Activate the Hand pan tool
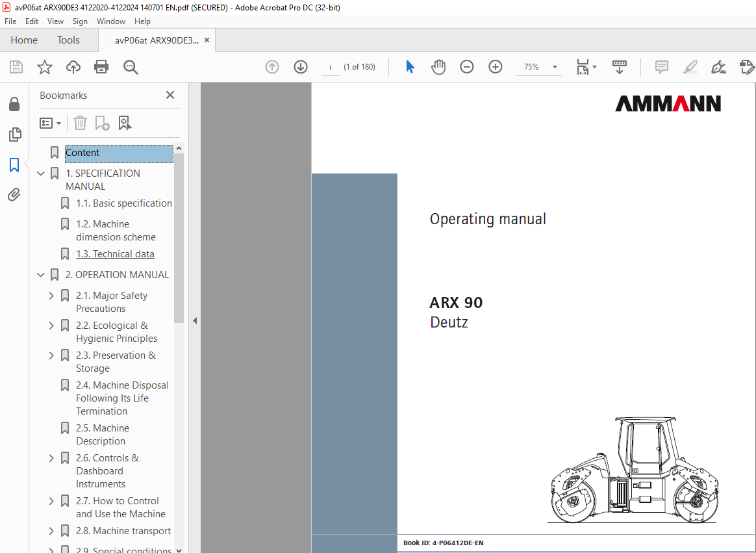Screen dimensions: 756x553 point(438,66)
